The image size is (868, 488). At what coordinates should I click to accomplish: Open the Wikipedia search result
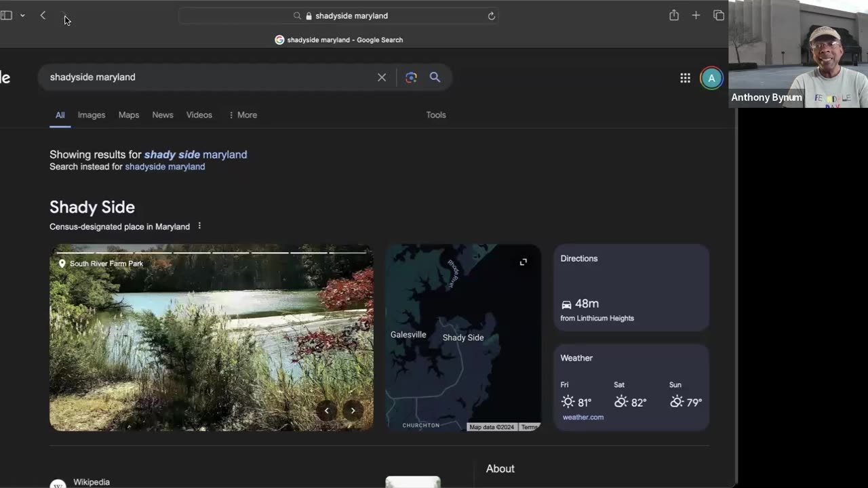click(x=92, y=482)
